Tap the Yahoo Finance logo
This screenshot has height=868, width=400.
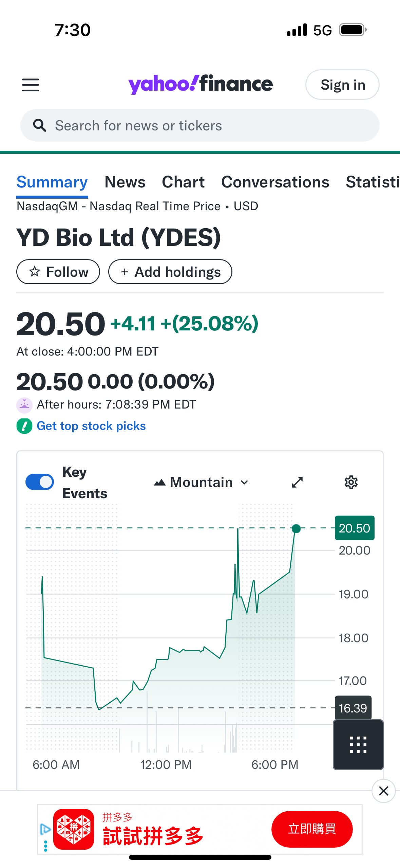point(200,84)
